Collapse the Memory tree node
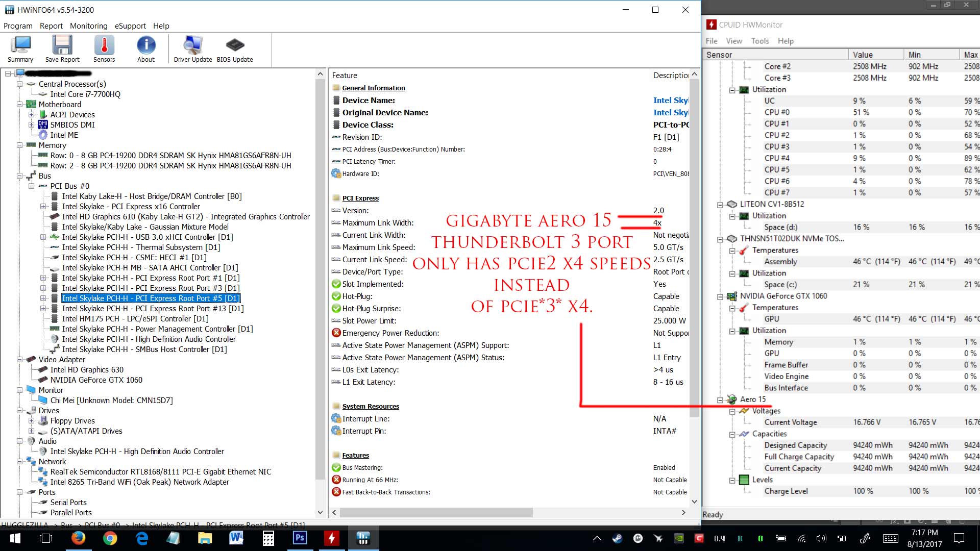This screenshot has width=980, height=551. click(x=19, y=145)
